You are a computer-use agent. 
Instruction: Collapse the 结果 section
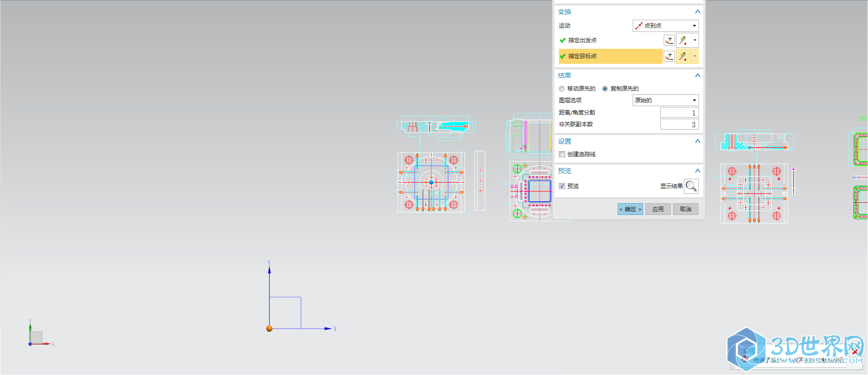click(x=697, y=76)
